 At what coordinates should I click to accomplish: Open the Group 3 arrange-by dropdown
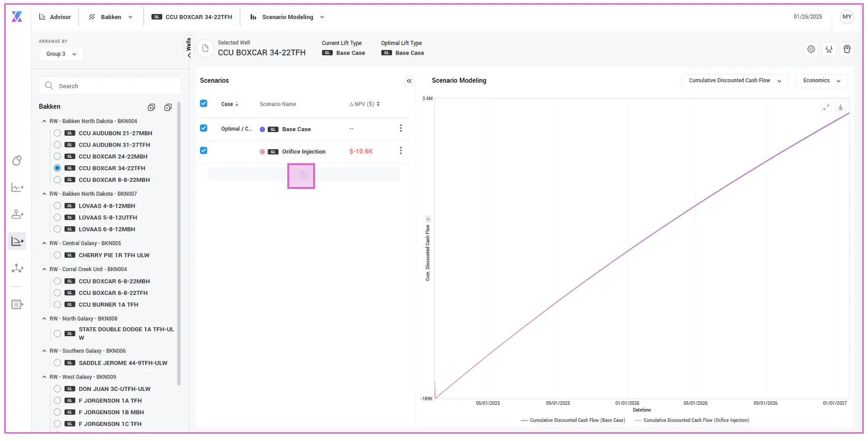point(61,54)
